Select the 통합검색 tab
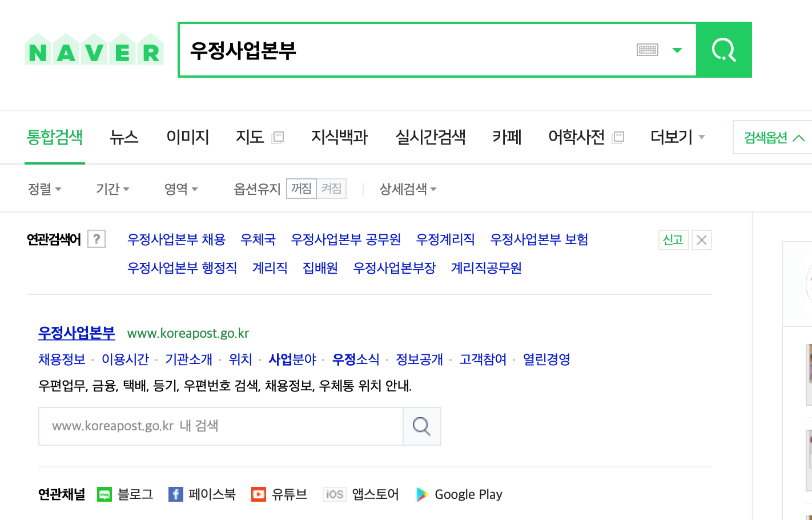 [x=55, y=137]
